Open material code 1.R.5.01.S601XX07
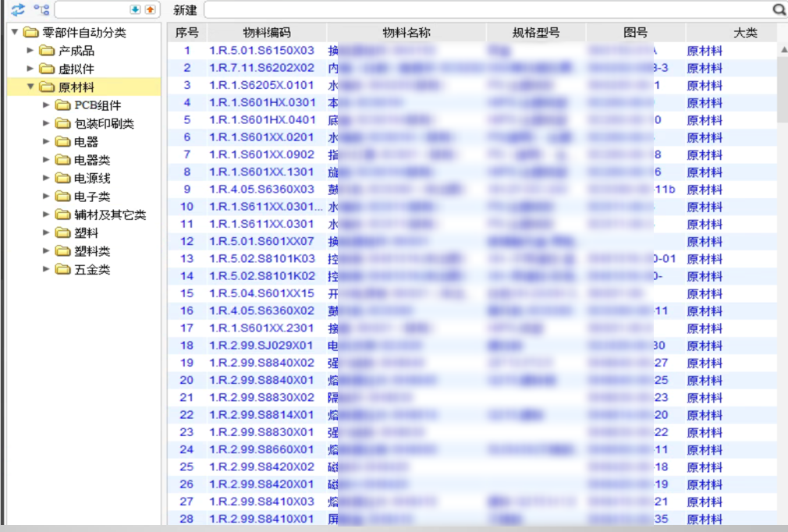The width and height of the screenshot is (788, 532). coord(261,241)
